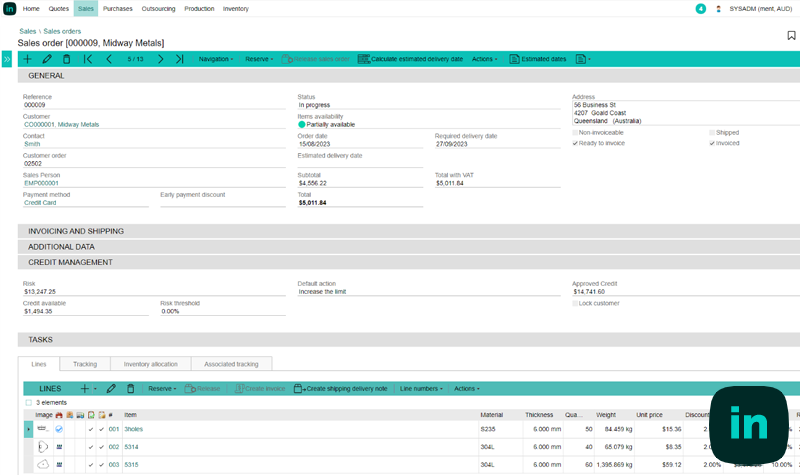Open the Credit Card payment method link

pos(40,203)
